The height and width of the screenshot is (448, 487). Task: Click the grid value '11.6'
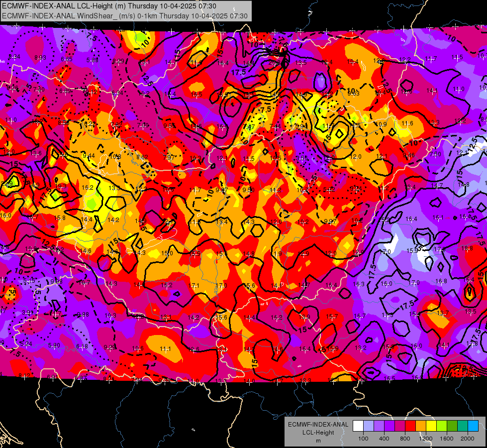[x=407, y=123]
